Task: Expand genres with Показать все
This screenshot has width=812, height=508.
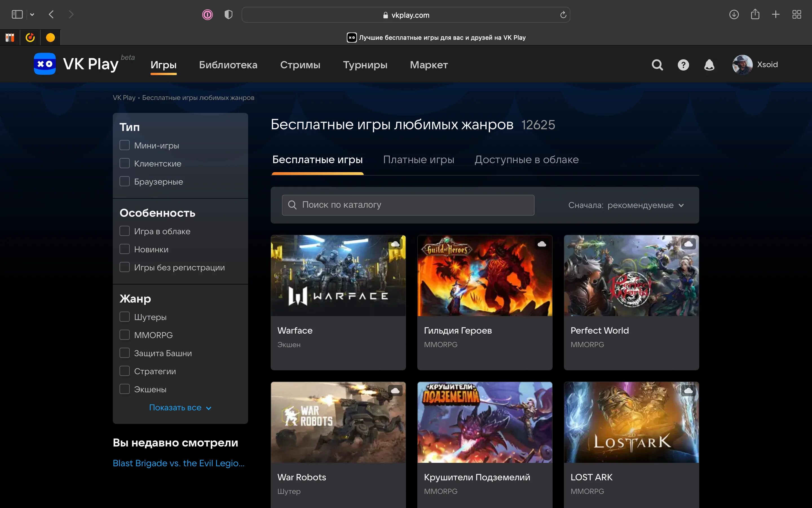Action: click(180, 408)
